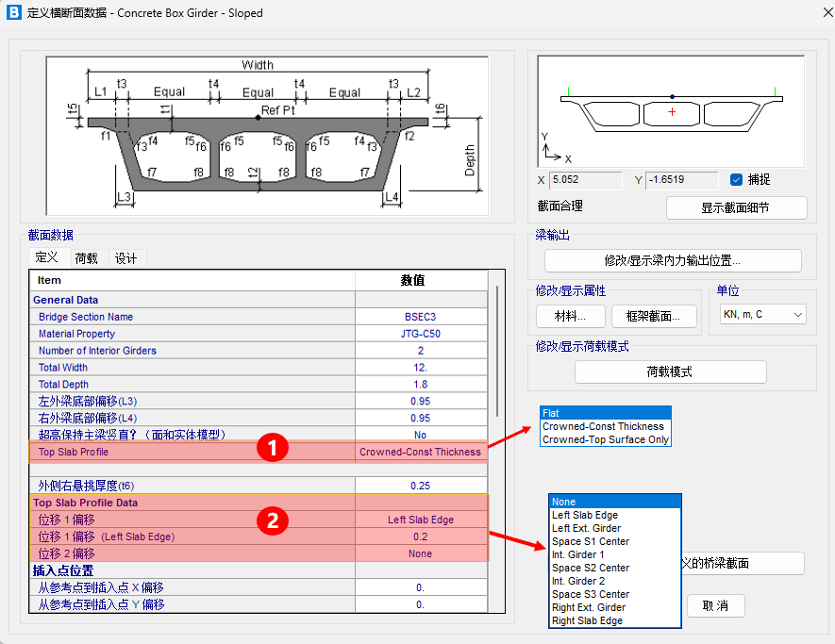Open the units dropdown showing KN, m, C

(761, 314)
